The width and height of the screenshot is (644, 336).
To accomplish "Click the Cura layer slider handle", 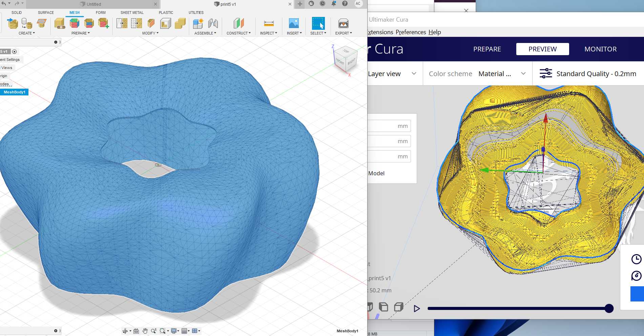I will [609, 308].
